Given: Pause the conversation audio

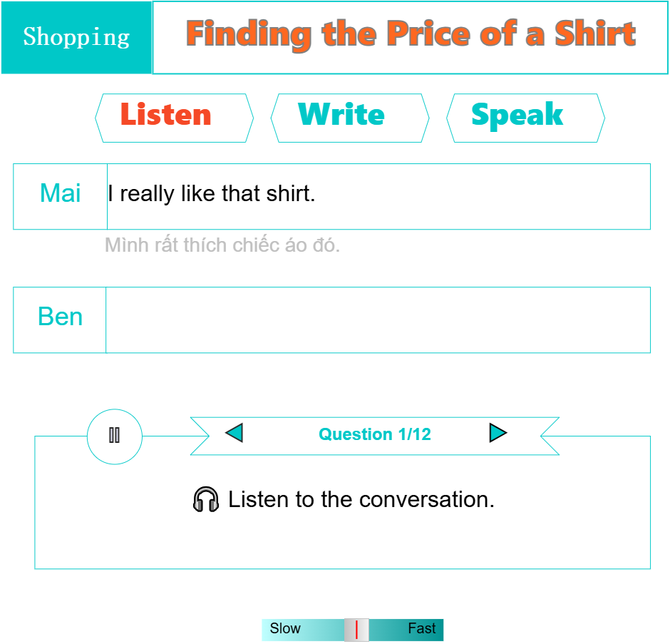Looking at the screenshot, I should (114, 436).
